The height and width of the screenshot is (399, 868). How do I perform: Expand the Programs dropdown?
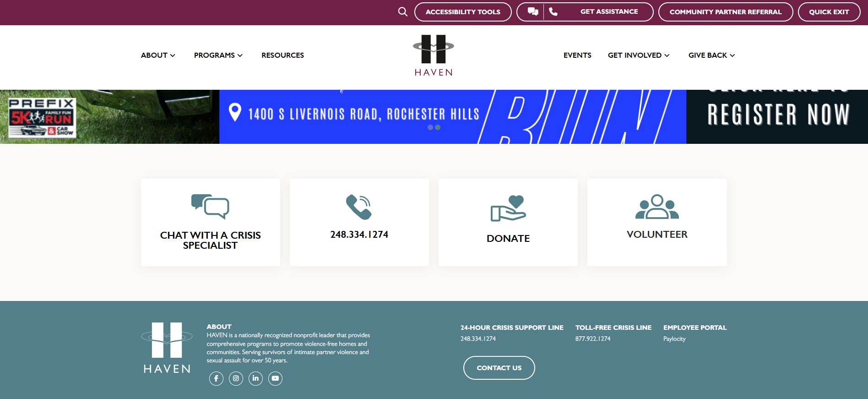218,55
